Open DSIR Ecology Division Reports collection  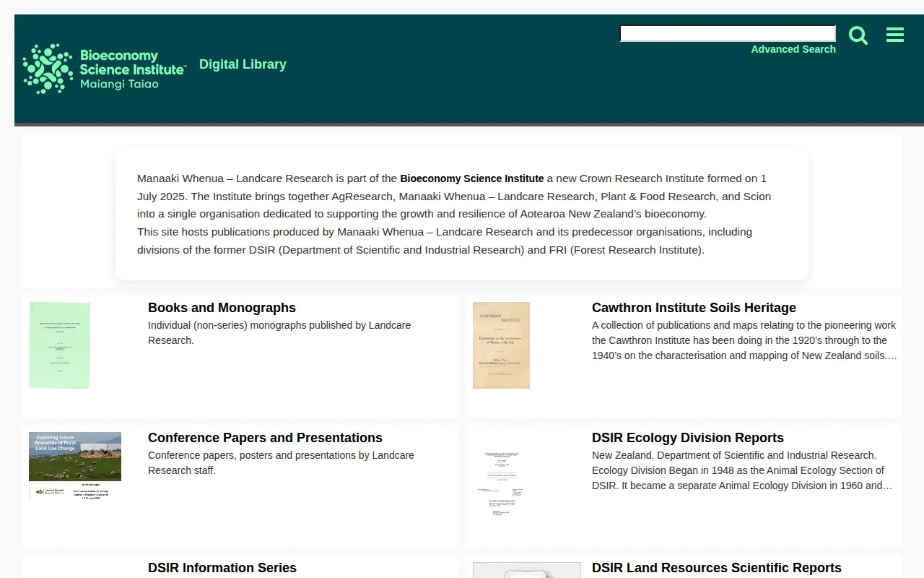click(x=687, y=438)
